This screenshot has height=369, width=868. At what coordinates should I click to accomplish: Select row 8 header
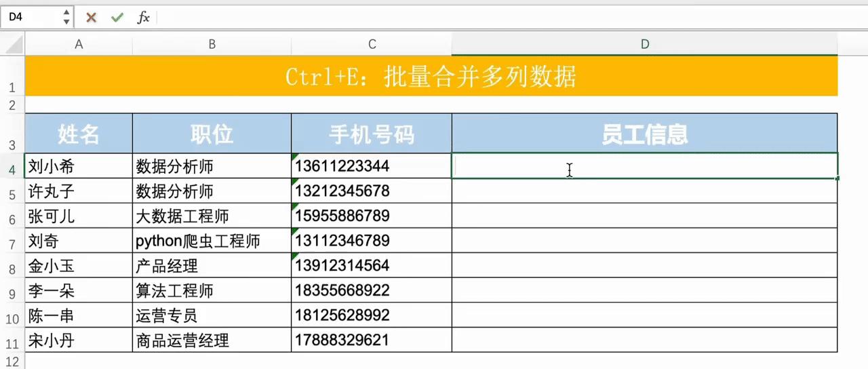coord(12,266)
